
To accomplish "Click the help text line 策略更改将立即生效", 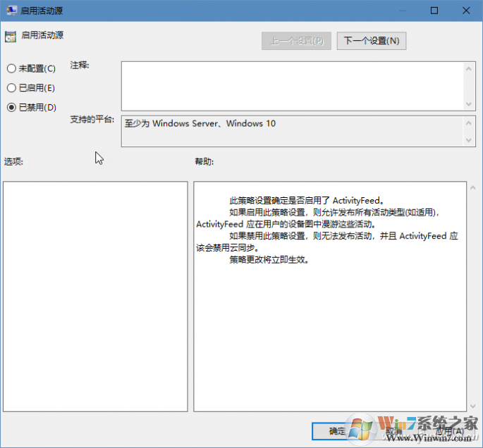I will click(269, 260).
